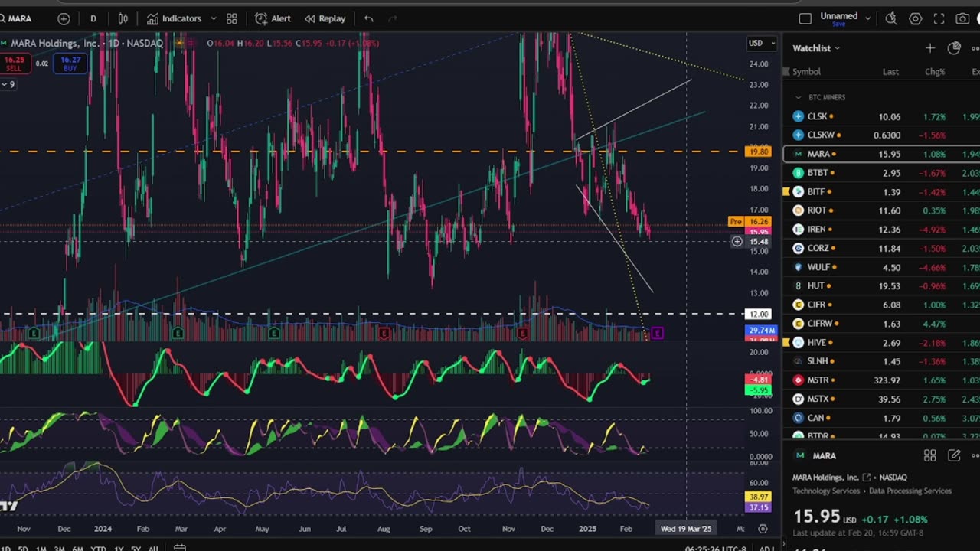Click the 16.25 SELL button
This screenshot has width=980, height=551.
(14, 64)
